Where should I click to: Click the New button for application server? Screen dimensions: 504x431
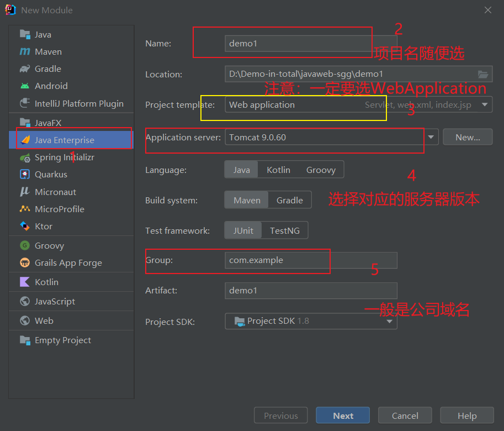point(468,136)
